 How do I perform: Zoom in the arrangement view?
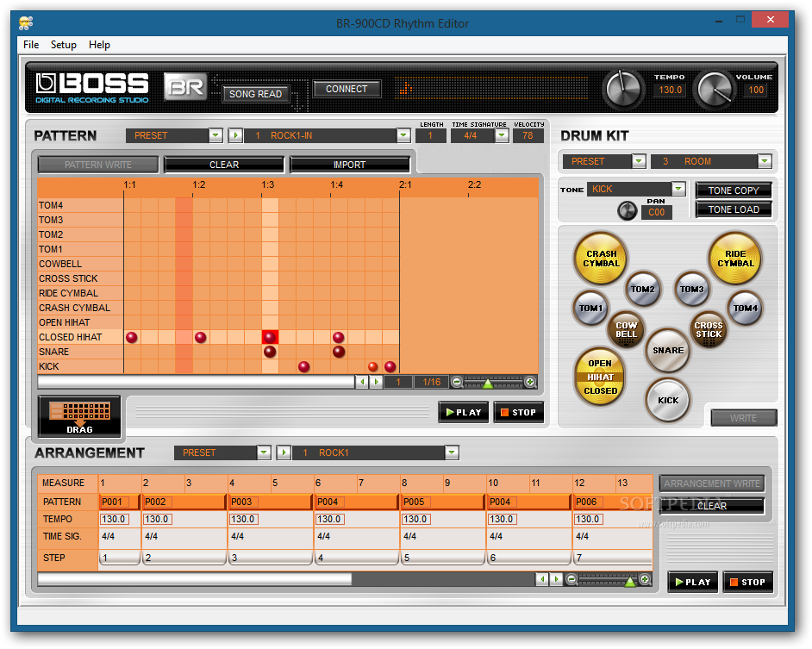pyautogui.click(x=645, y=579)
